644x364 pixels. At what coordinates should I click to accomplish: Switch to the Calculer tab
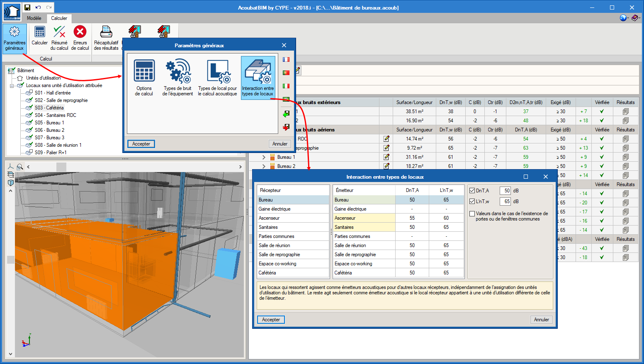coord(59,18)
